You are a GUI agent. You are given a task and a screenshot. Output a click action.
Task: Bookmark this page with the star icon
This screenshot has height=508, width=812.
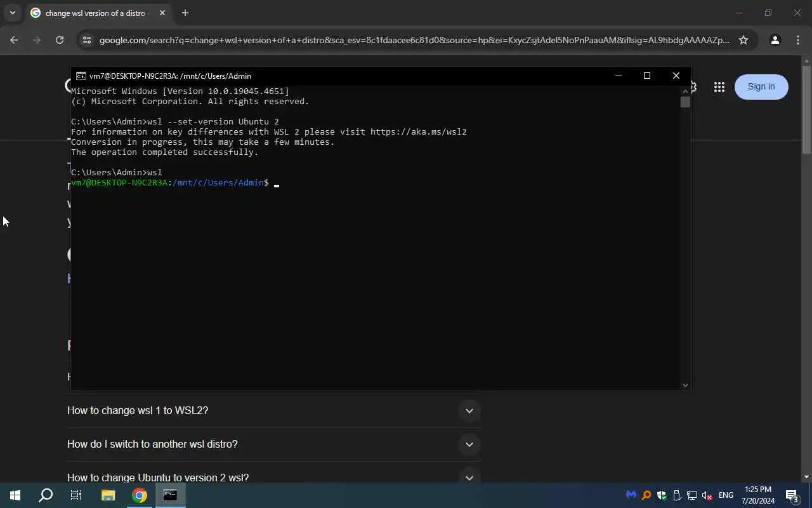[743, 40]
